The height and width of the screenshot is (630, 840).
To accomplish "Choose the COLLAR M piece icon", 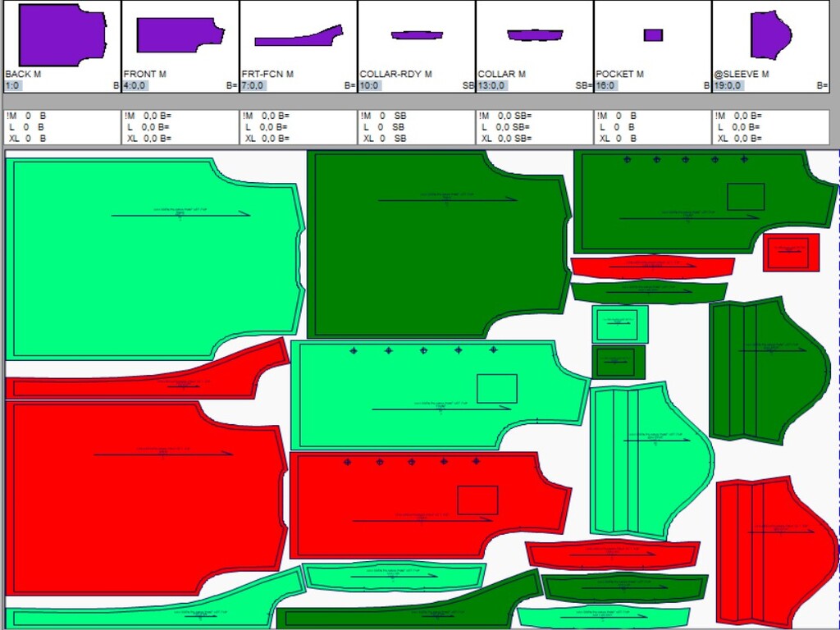I will (x=535, y=35).
